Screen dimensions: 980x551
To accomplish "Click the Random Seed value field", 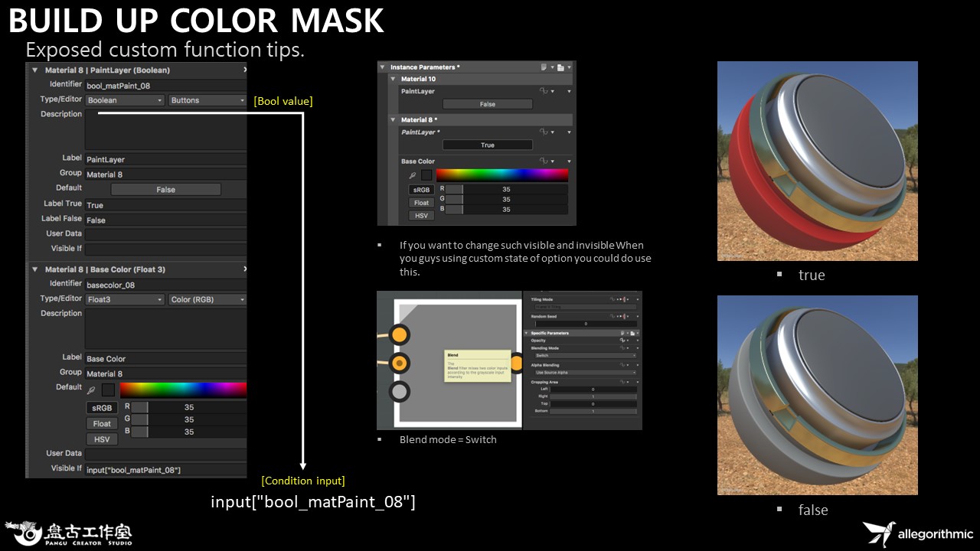I will tap(586, 324).
